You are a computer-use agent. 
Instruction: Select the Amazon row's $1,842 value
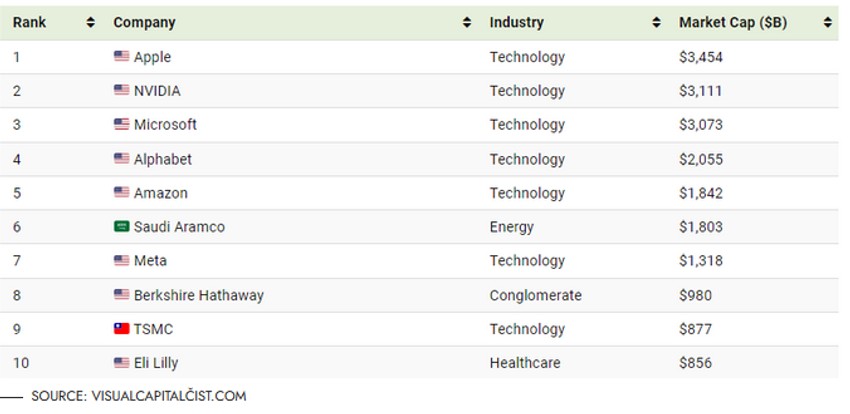tap(700, 193)
